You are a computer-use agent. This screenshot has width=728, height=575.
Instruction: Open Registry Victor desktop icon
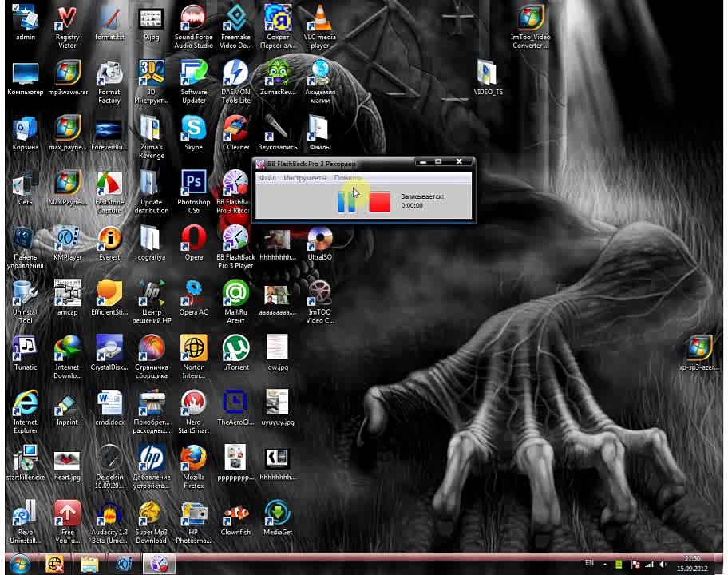pos(67,27)
